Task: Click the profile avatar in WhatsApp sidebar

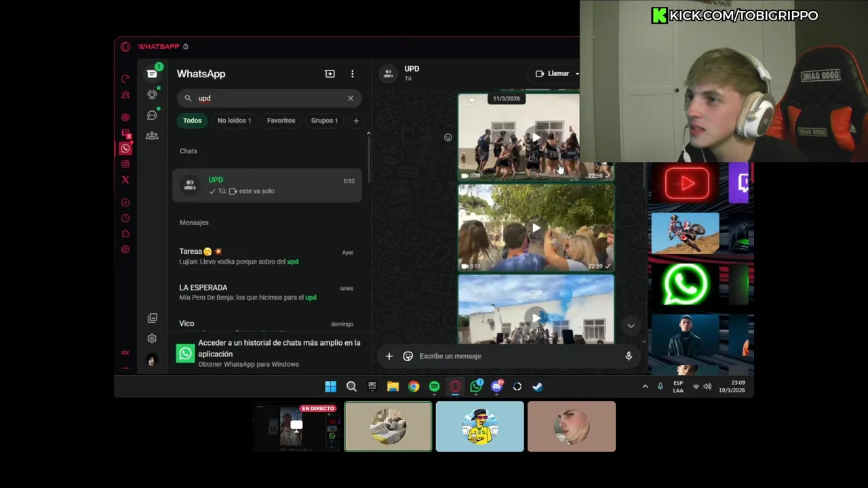Action: tap(152, 360)
